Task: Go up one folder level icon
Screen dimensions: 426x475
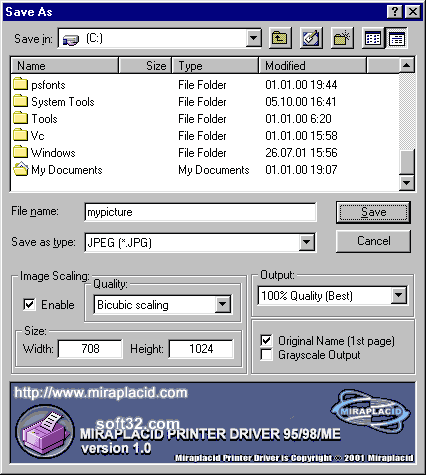Action: pyautogui.click(x=280, y=39)
